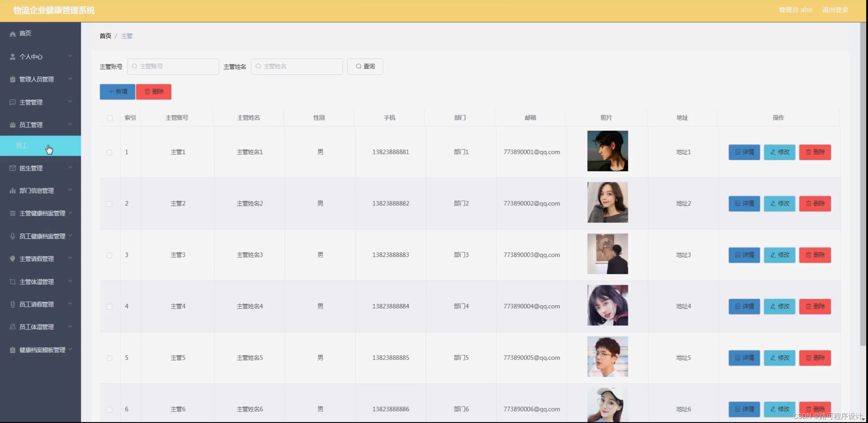Toggle the select-all checkbox in the table header
The image size is (868, 423).
click(110, 118)
